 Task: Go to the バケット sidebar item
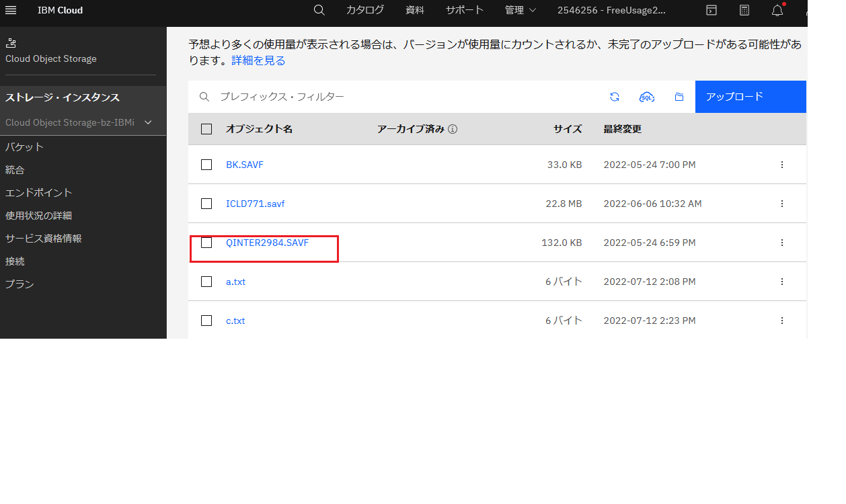[24, 146]
